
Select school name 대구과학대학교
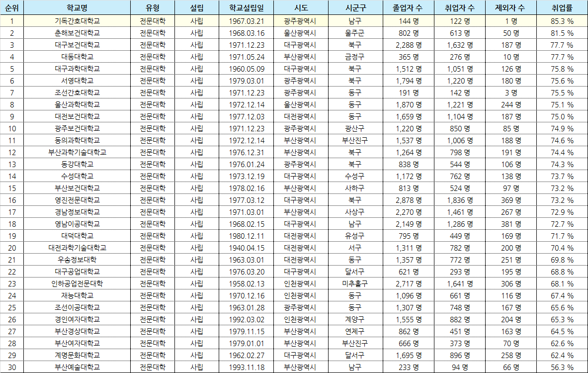tap(77, 69)
